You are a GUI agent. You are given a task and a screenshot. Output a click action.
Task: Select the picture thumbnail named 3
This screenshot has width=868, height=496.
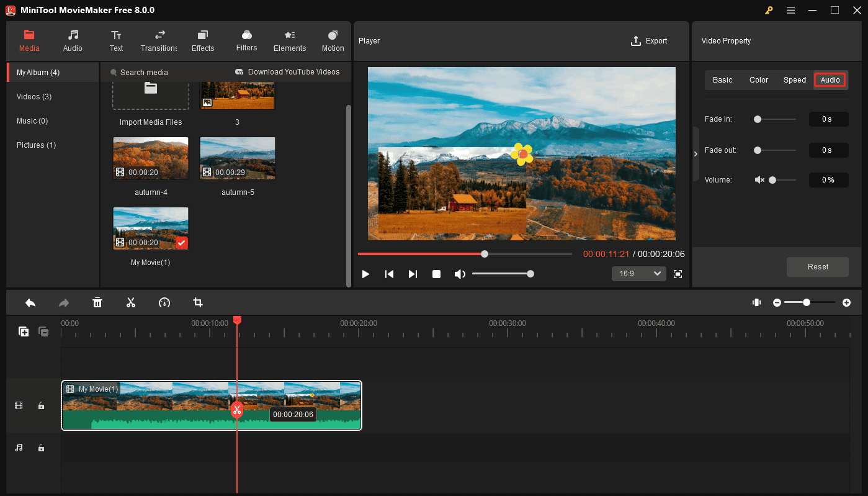click(237, 95)
